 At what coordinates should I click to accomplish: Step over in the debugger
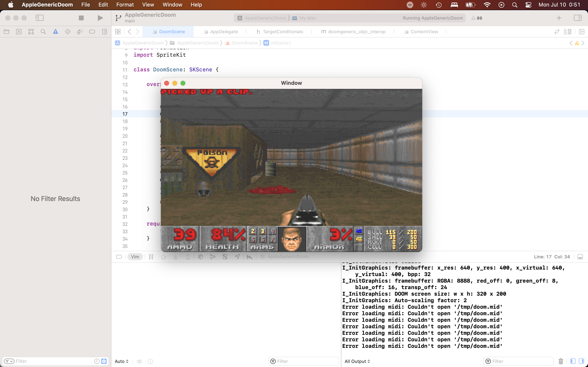pyautogui.click(x=164, y=256)
